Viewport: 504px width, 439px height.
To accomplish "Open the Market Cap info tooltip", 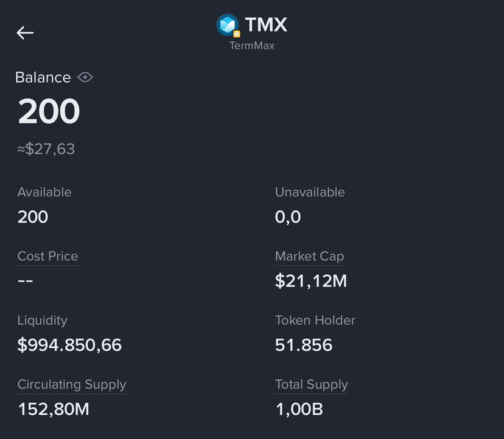I will coord(310,256).
